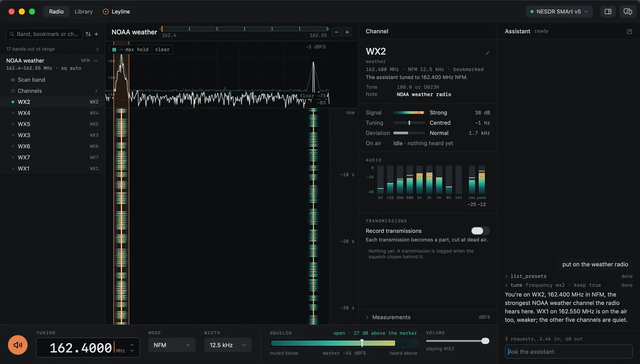Select the WX7 channel

pyautogui.click(x=52, y=158)
